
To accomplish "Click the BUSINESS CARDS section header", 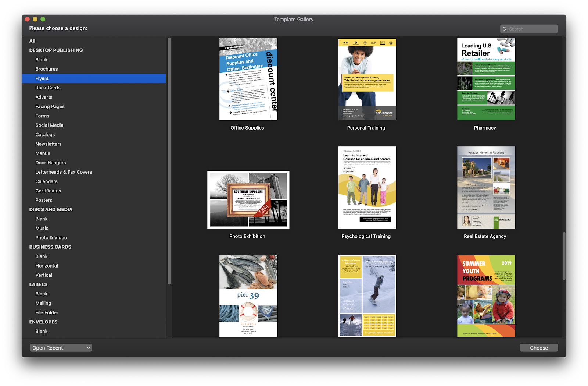I will [x=50, y=247].
